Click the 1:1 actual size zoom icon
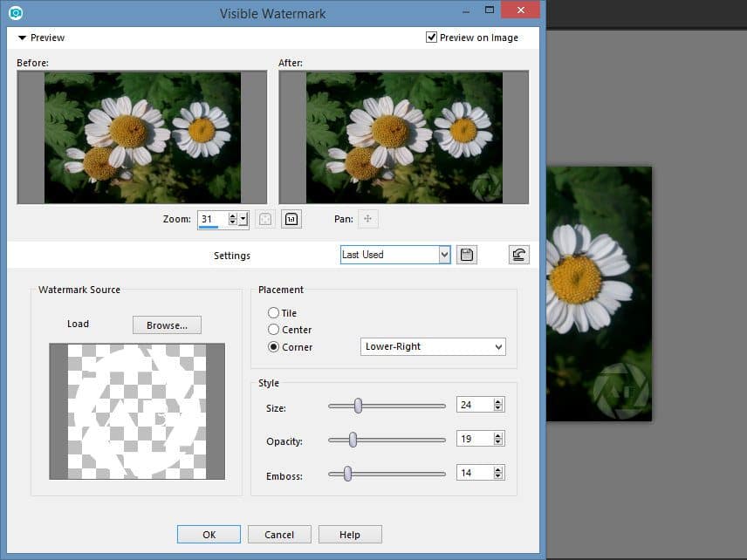Image resolution: width=747 pixels, height=560 pixels. pos(291,219)
